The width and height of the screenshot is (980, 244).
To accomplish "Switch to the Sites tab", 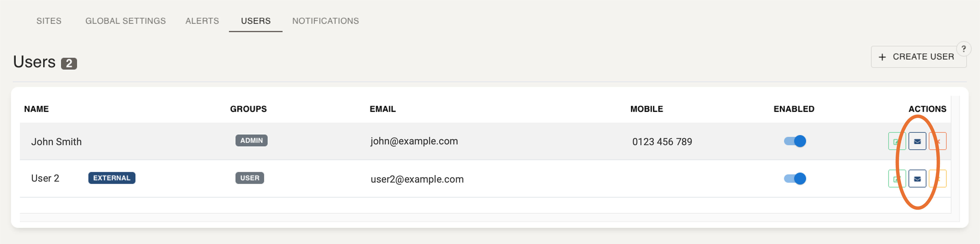I will [49, 21].
